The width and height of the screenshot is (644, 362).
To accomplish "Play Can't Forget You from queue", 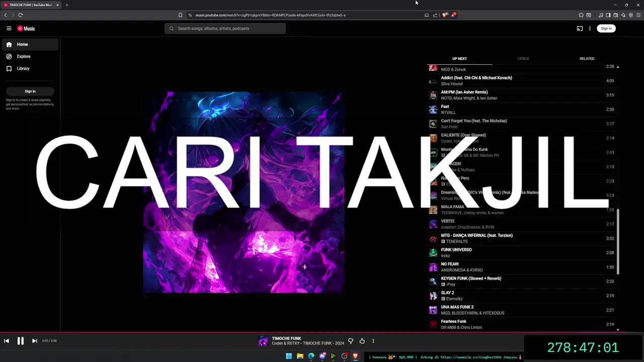I will pos(521,124).
